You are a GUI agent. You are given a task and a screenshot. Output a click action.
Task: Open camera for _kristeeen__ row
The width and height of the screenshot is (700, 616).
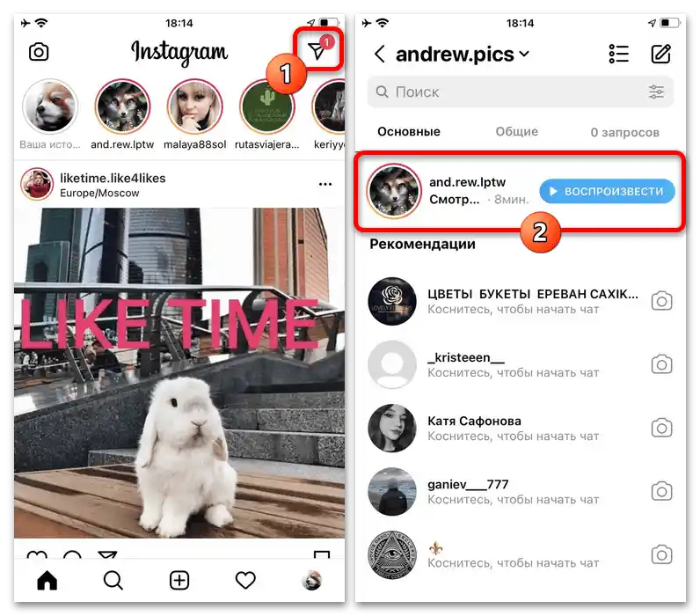click(661, 364)
